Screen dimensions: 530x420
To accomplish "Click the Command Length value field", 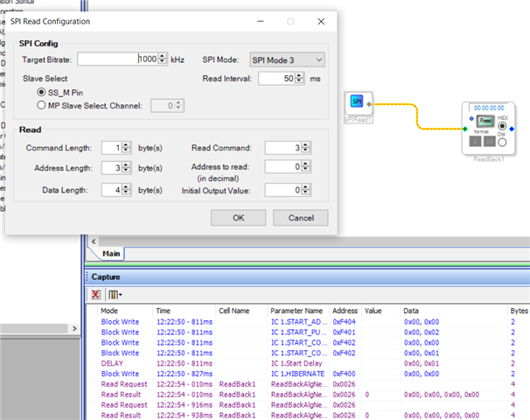I will pos(112,148).
